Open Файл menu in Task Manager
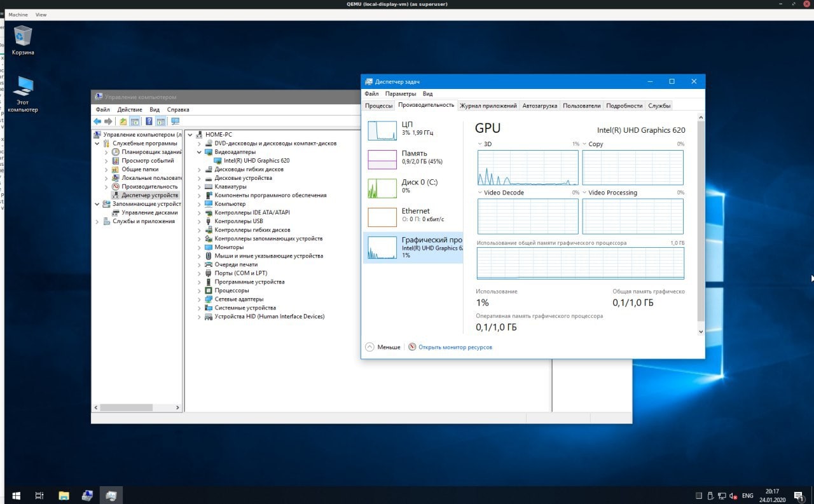 [x=371, y=94]
